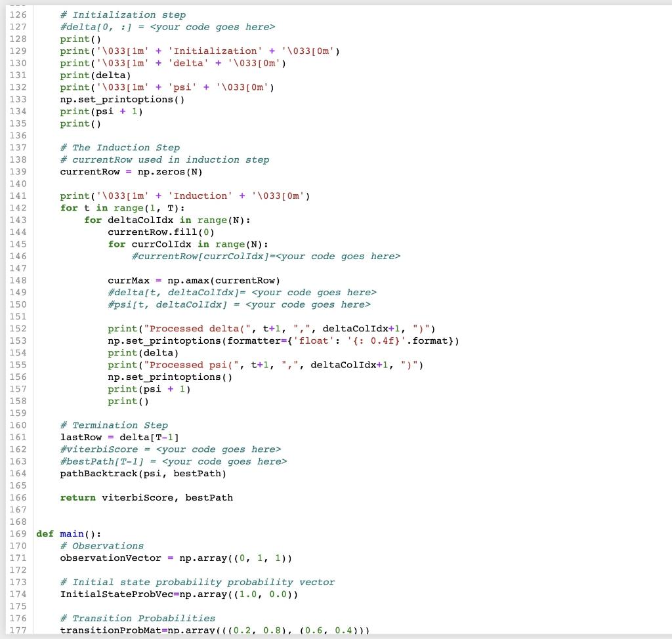Click the 'InitialStateProbVec' assignment line
The height and width of the screenshot is (639, 672).
pyautogui.click(x=175, y=594)
